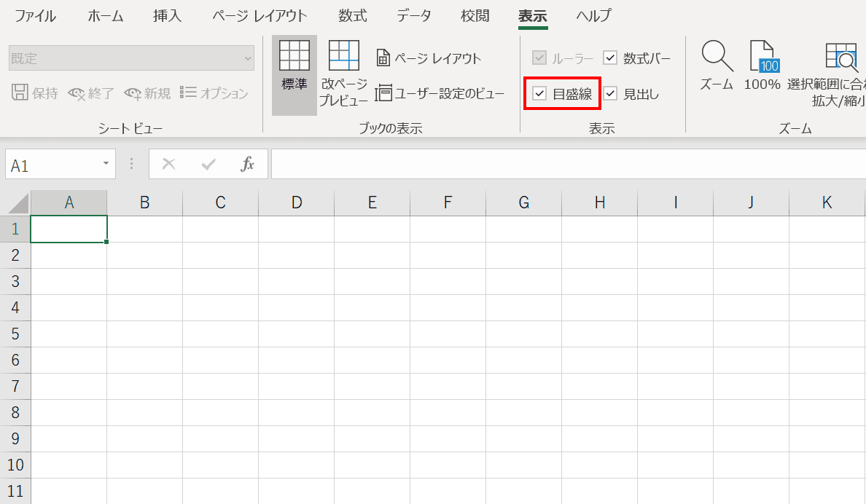Open the ファイル tab
The image size is (866, 504).
coord(35,15)
